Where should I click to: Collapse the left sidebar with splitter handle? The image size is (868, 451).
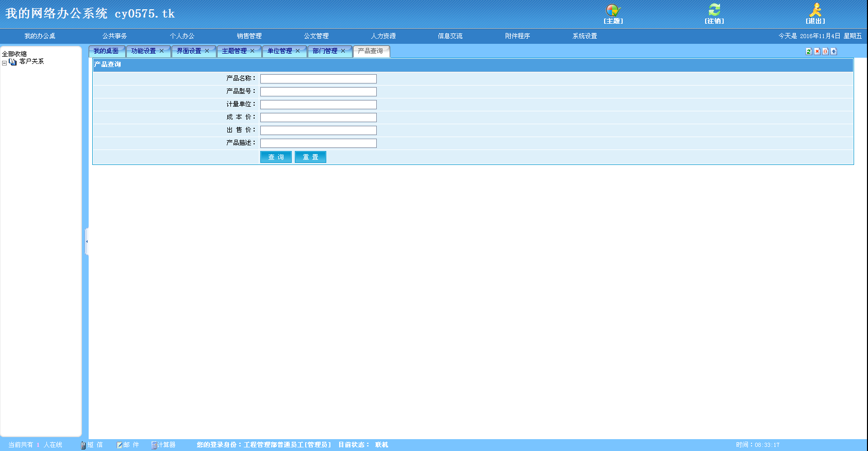click(x=87, y=241)
